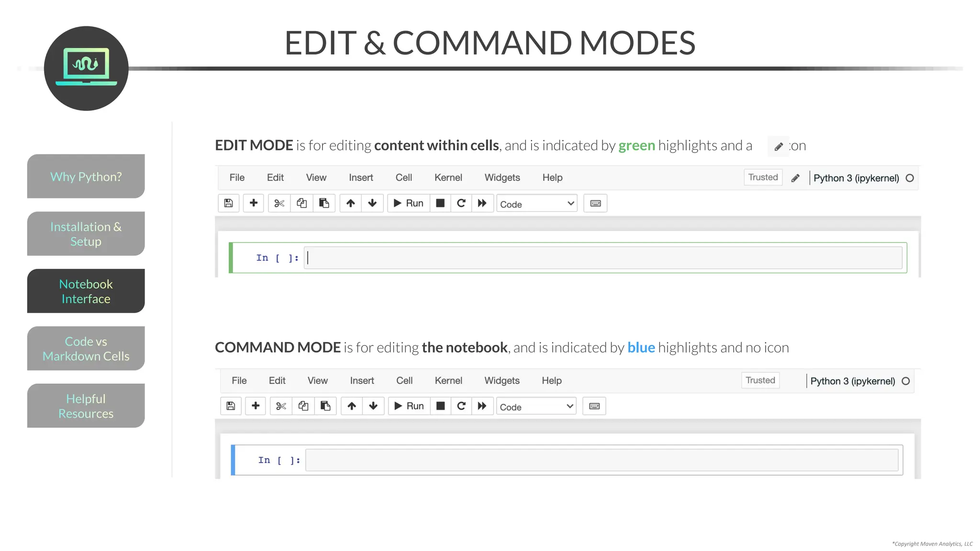The height and width of the screenshot is (551, 980).
Task: Open command palette keyboard icon in edit mode toolbar
Action: tap(595, 203)
